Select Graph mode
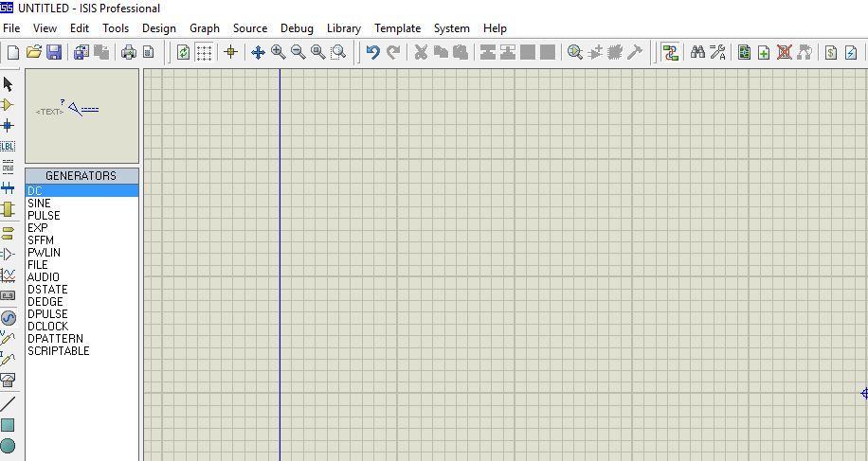This screenshot has width=868, height=461. point(8,275)
